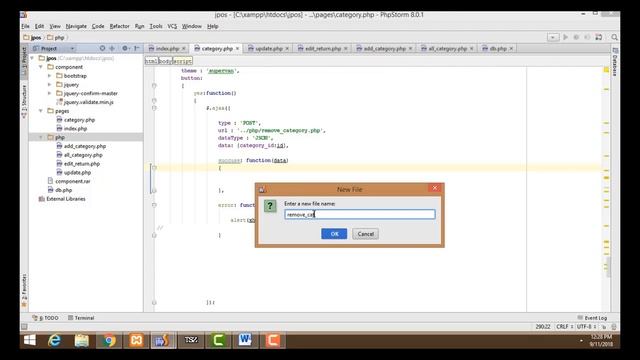Click OK in the New File dialog
This screenshot has width=640, height=360.
click(x=334, y=234)
